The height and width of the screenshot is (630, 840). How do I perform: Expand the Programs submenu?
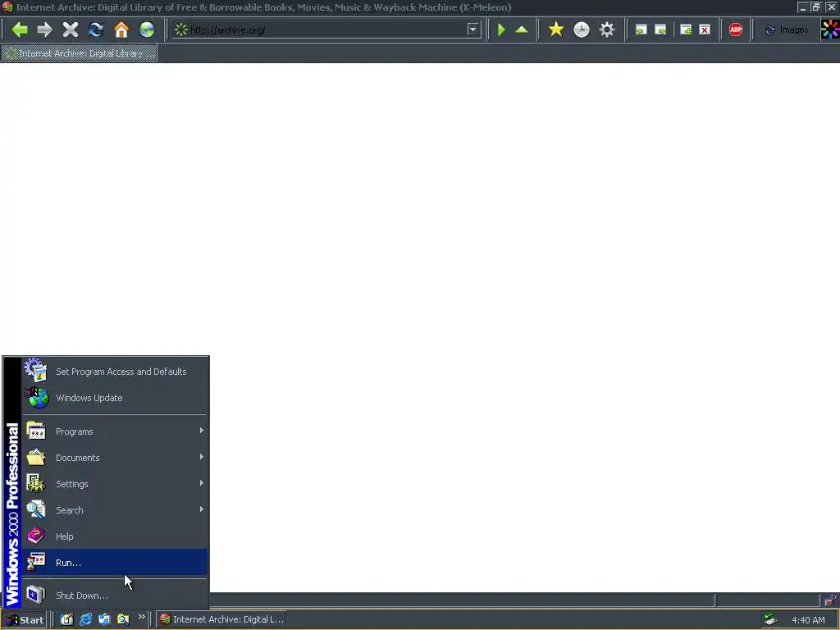point(115,431)
